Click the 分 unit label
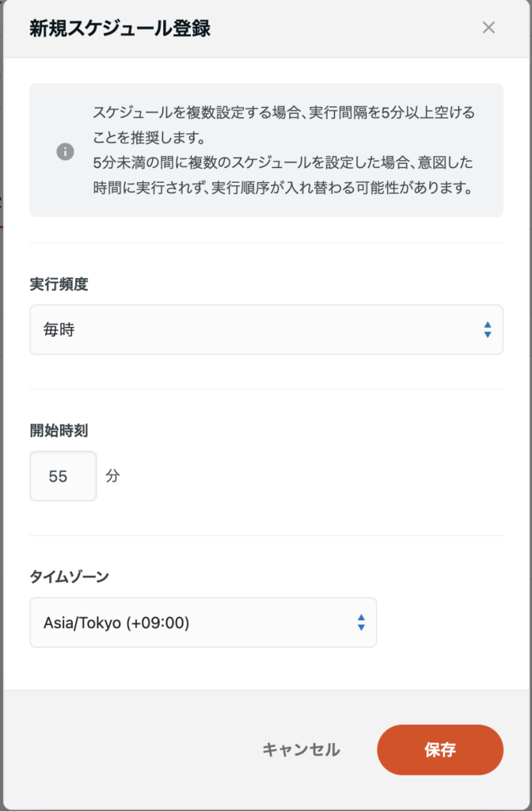The height and width of the screenshot is (811, 532). tap(112, 476)
